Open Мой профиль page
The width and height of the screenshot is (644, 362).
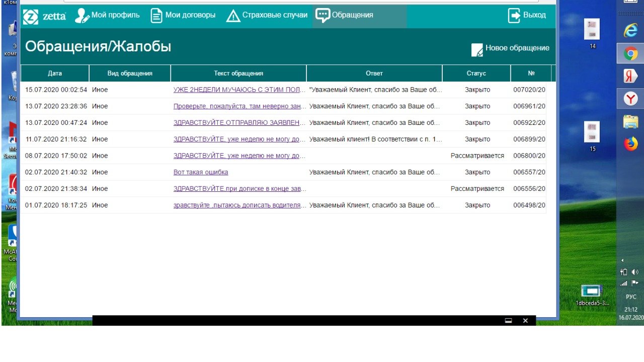click(x=107, y=15)
